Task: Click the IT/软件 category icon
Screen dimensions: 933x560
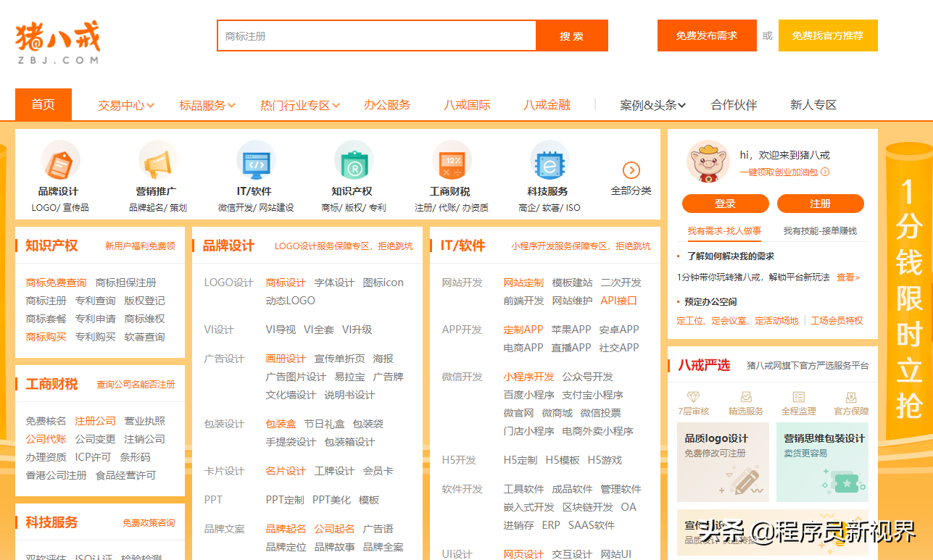Action: coord(255,161)
